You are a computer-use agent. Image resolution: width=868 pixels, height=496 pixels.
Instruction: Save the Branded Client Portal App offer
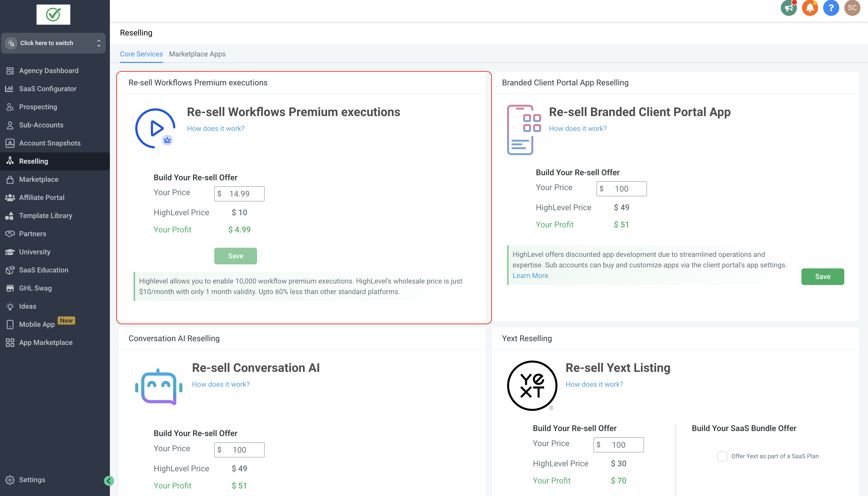click(822, 277)
